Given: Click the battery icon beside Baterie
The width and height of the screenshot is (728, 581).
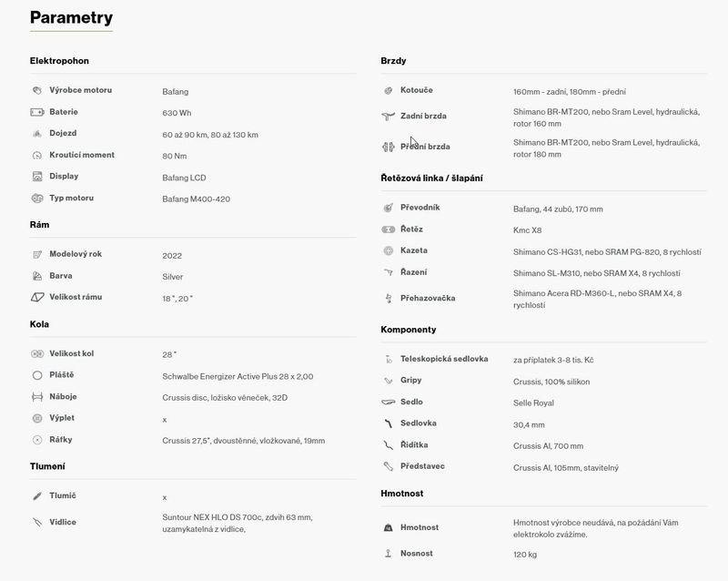Looking at the screenshot, I should 37,112.
